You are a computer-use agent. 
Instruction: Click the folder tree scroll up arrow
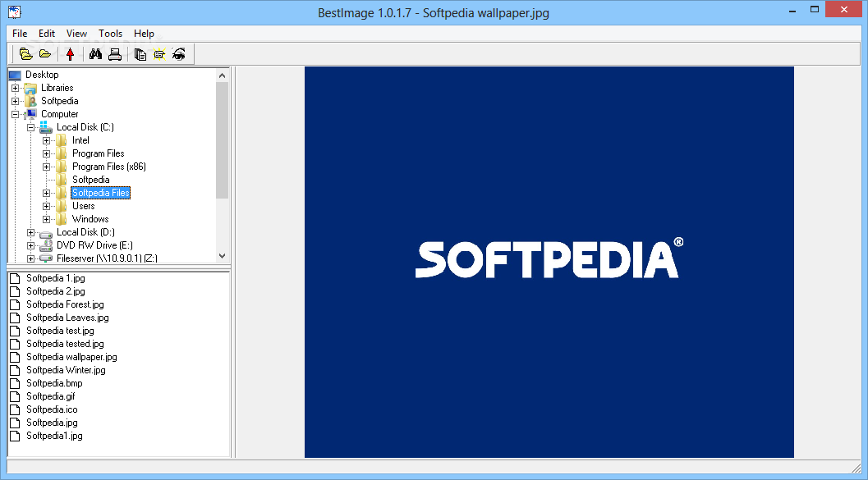(222, 75)
